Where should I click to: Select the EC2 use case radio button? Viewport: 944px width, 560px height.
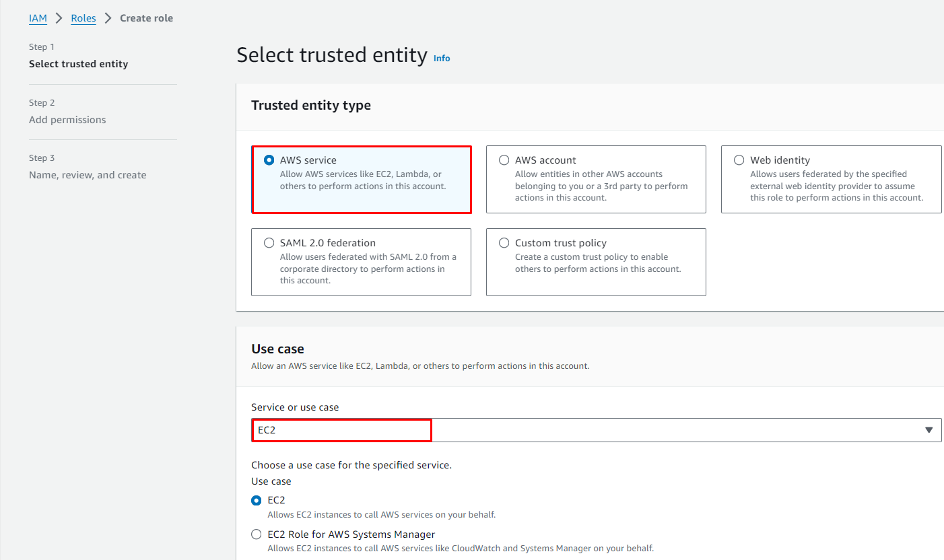point(257,501)
